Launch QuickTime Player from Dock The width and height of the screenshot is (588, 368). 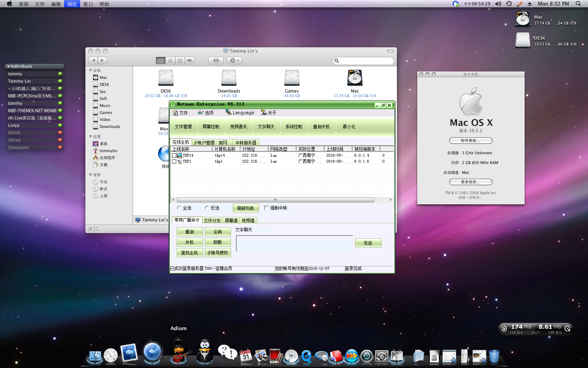[307, 356]
